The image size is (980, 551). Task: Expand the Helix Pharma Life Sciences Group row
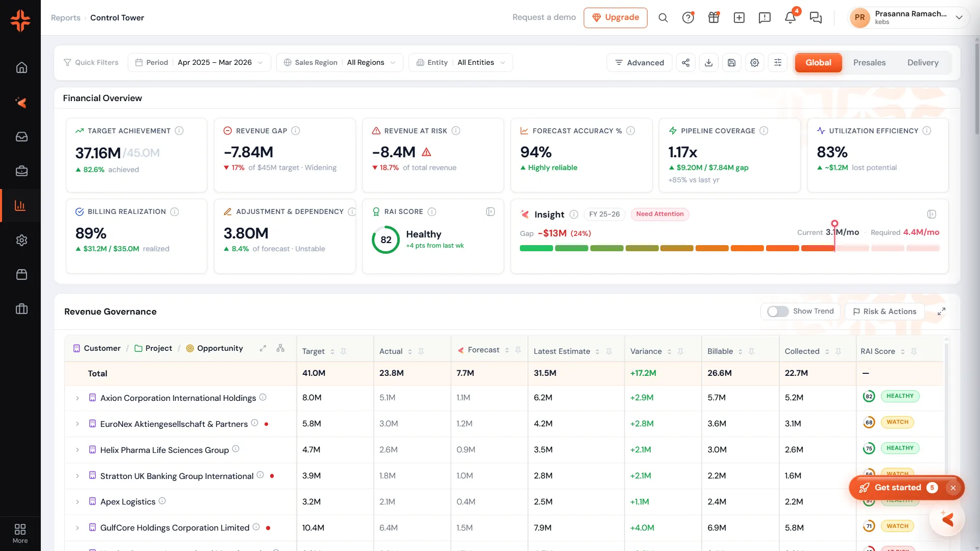tap(77, 450)
